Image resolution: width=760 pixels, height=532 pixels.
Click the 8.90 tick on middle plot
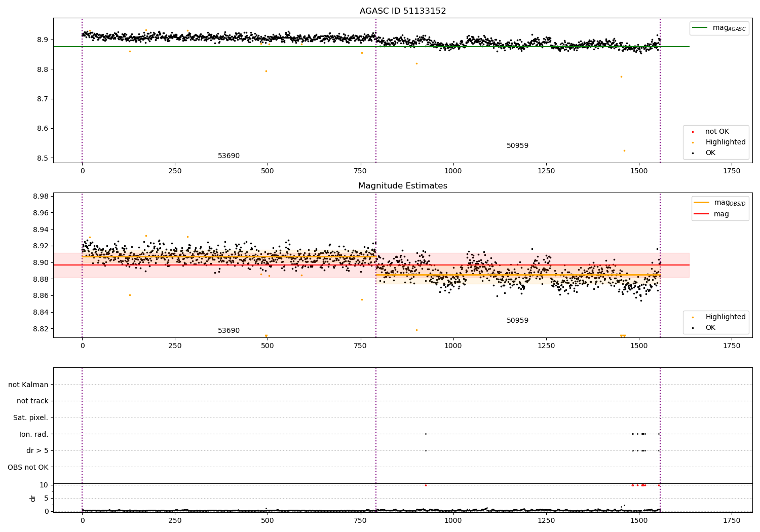pos(41,263)
